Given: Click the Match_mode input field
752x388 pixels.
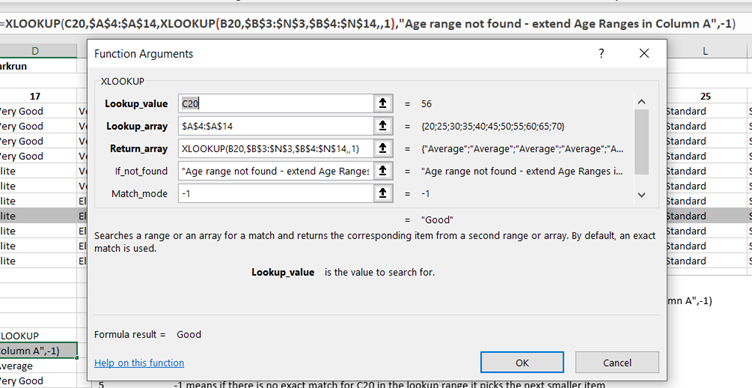Looking at the screenshot, I should point(276,193).
